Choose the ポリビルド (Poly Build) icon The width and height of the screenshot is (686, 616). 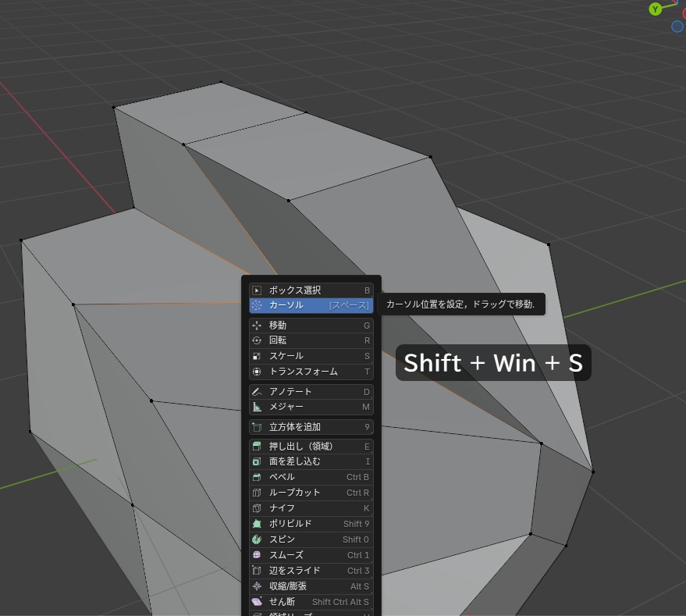pyautogui.click(x=257, y=524)
